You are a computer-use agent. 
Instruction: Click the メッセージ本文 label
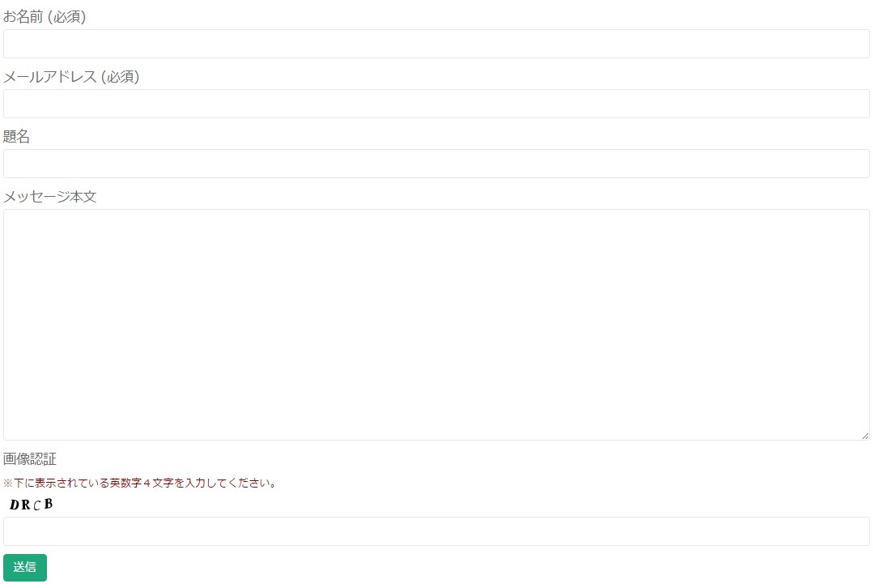pyautogui.click(x=50, y=197)
